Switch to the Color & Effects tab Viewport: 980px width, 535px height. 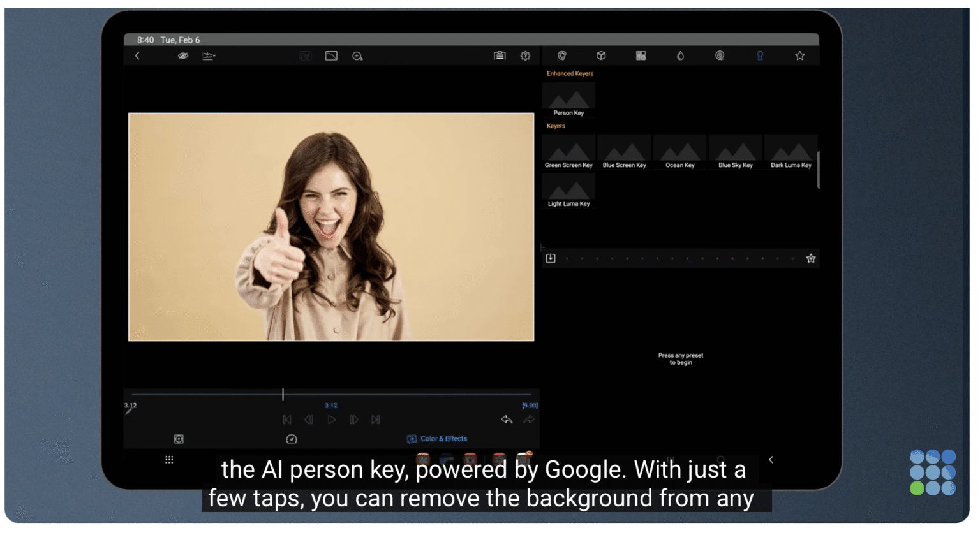tap(437, 439)
